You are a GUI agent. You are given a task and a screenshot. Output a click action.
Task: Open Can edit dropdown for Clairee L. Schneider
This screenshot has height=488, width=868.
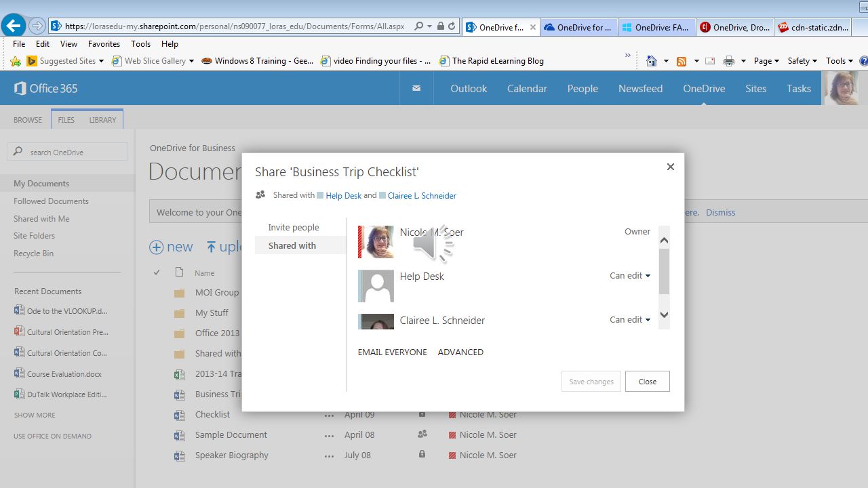[630, 319]
